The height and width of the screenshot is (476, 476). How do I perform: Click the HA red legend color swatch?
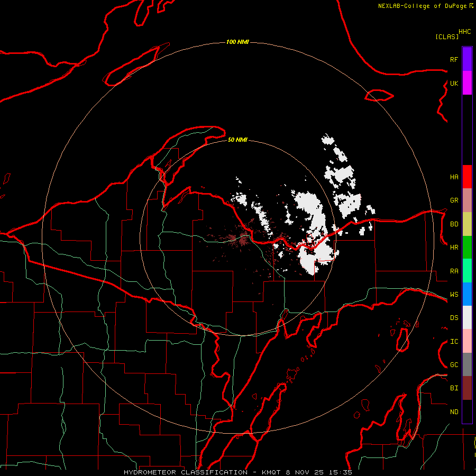467,177
